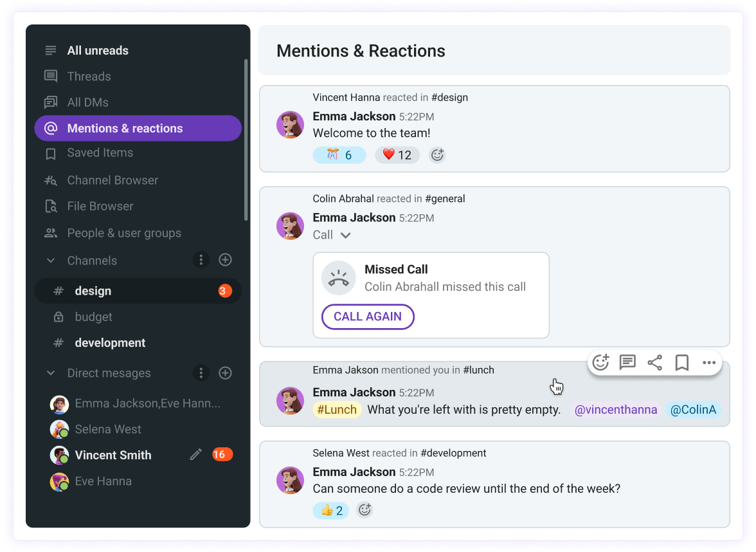This screenshot has width=756, height=552.
Task: Click pencil icon next to Vincent Smith
Action: [x=195, y=454]
